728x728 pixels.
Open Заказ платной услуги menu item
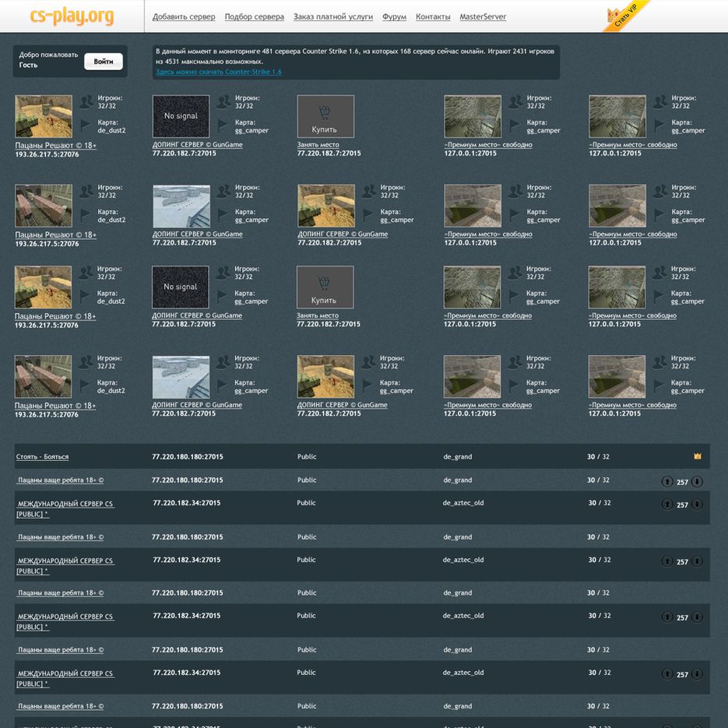coord(333,16)
